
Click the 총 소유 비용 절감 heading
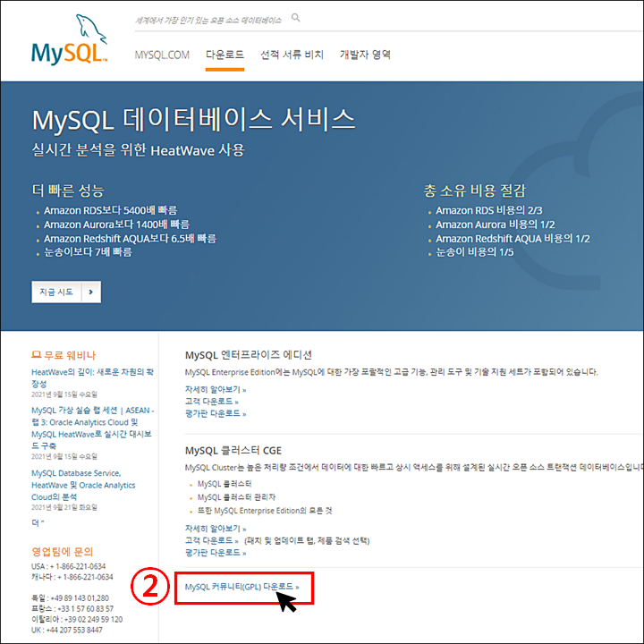point(474,191)
